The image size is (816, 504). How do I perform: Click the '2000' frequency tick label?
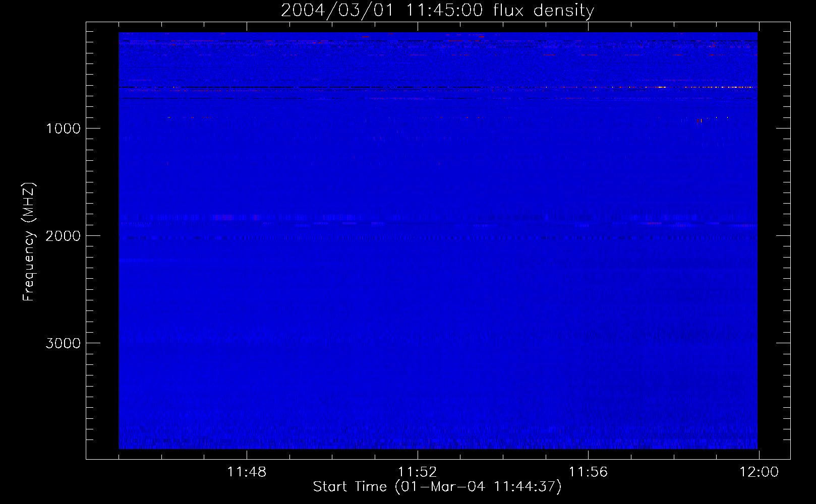pyautogui.click(x=63, y=236)
